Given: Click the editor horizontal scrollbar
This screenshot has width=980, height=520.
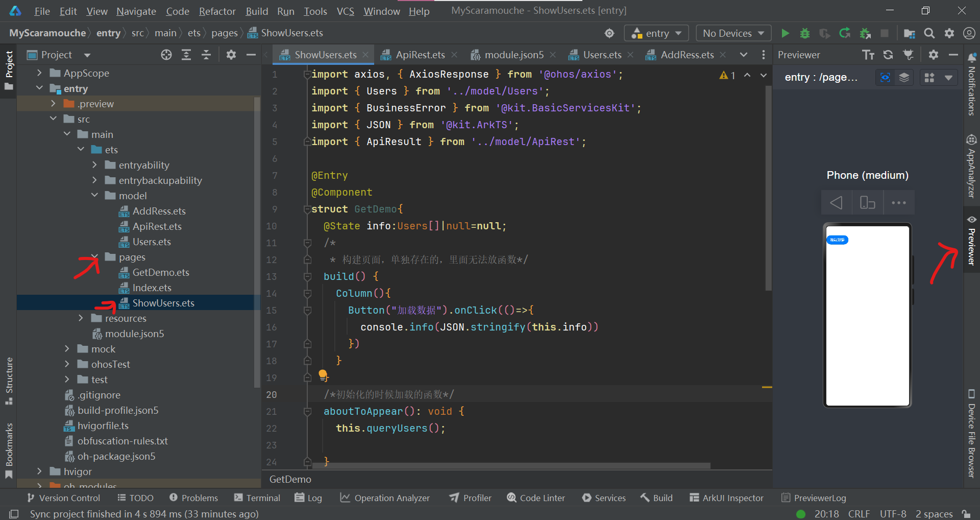Looking at the screenshot, I should 510,466.
